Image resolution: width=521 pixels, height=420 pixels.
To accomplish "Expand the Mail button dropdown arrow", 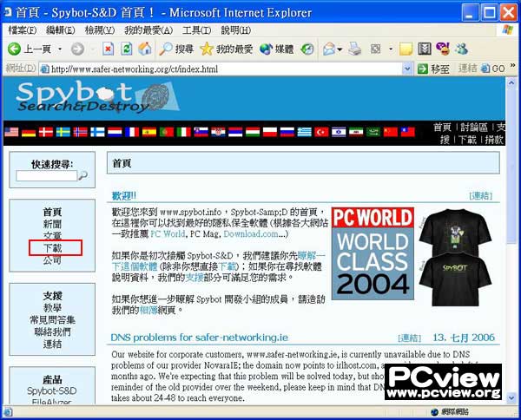I will (x=340, y=49).
